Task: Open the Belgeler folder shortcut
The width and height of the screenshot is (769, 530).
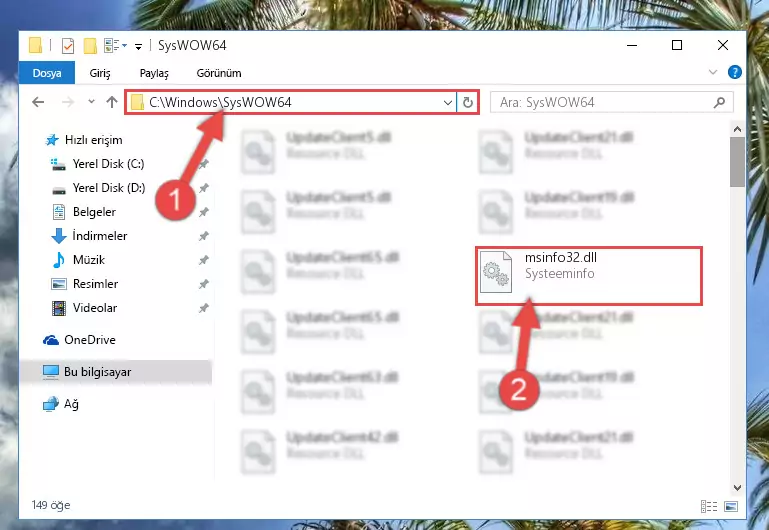Action: pos(84,212)
